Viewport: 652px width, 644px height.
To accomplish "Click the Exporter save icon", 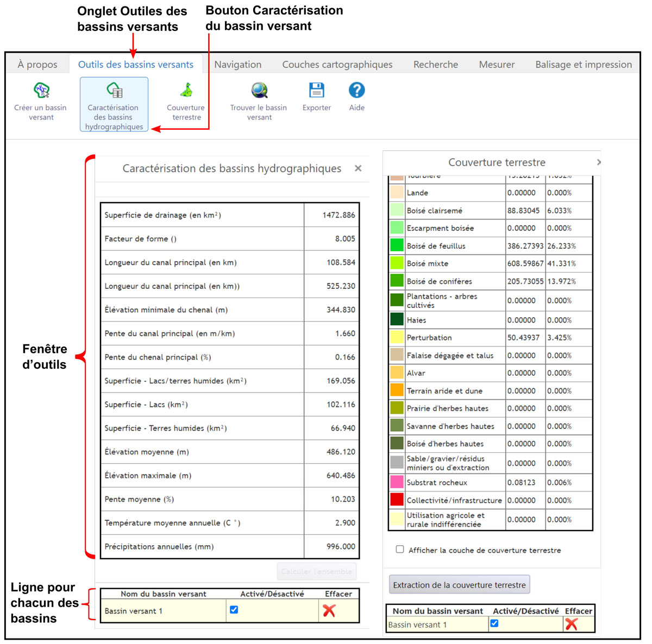I will (x=317, y=90).
